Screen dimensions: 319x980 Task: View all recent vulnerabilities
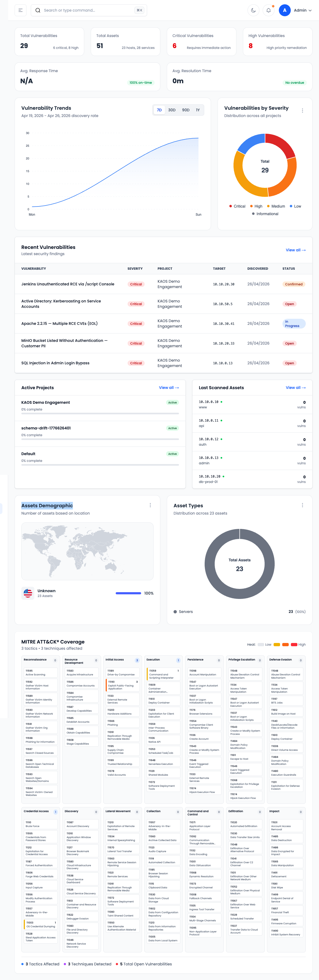coord(295,250)
